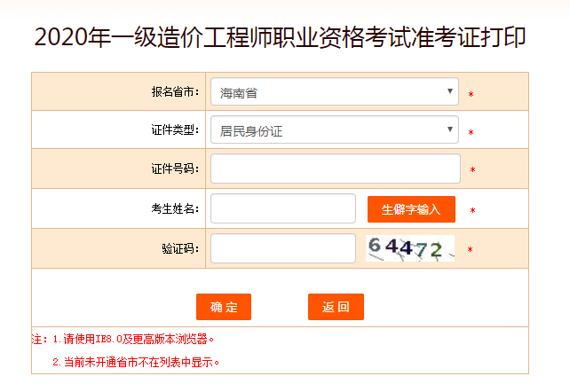Click the 证件号码 input field
Screen dimensions: 570x392
[x=335, y=169]
